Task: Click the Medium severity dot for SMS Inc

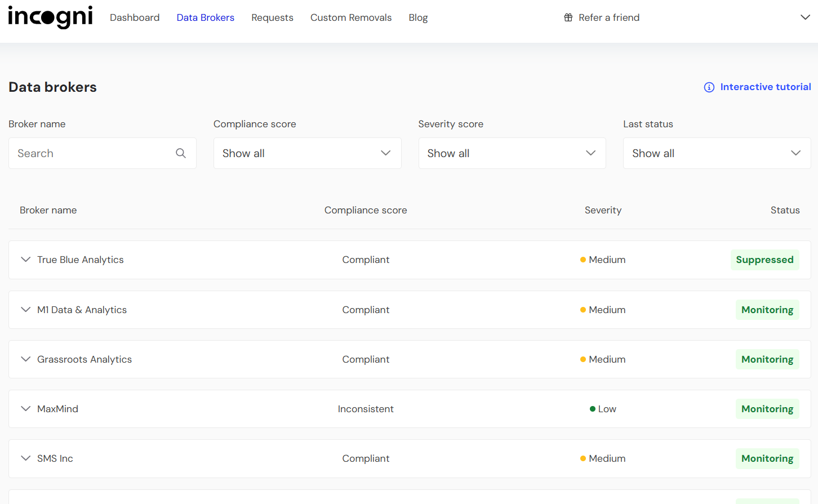Action: click(x=582, y=458)
